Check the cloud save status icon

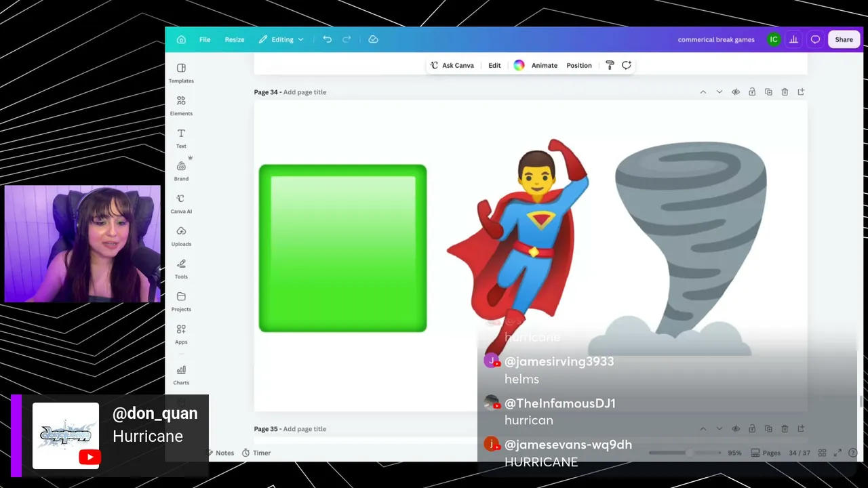tap(373, 39)
